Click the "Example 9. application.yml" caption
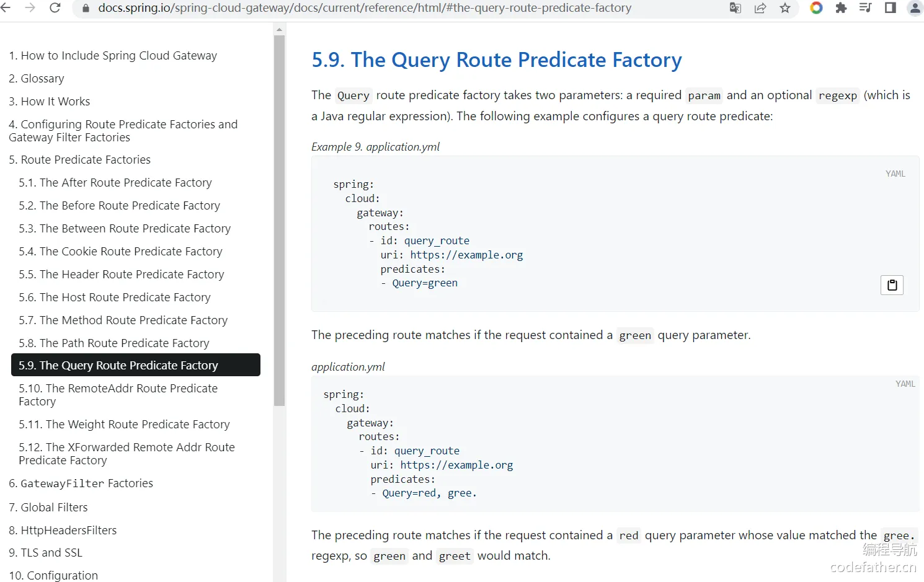 point(376,147)
